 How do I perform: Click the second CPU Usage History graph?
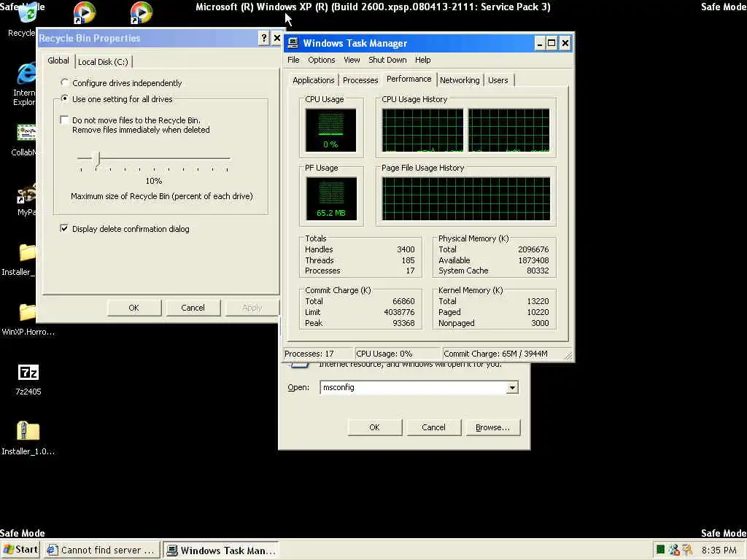coord(508,130)
